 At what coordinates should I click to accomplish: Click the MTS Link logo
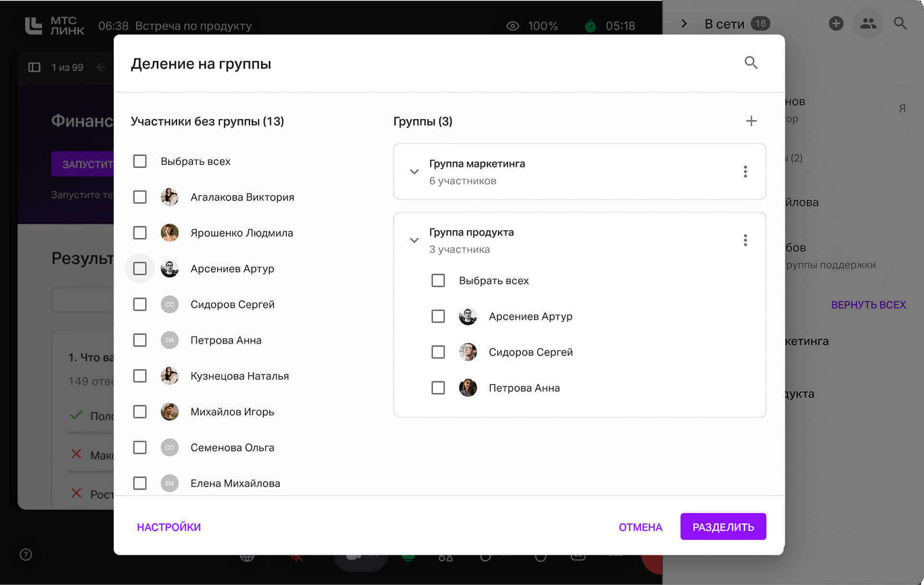click(x=55, y=26)
